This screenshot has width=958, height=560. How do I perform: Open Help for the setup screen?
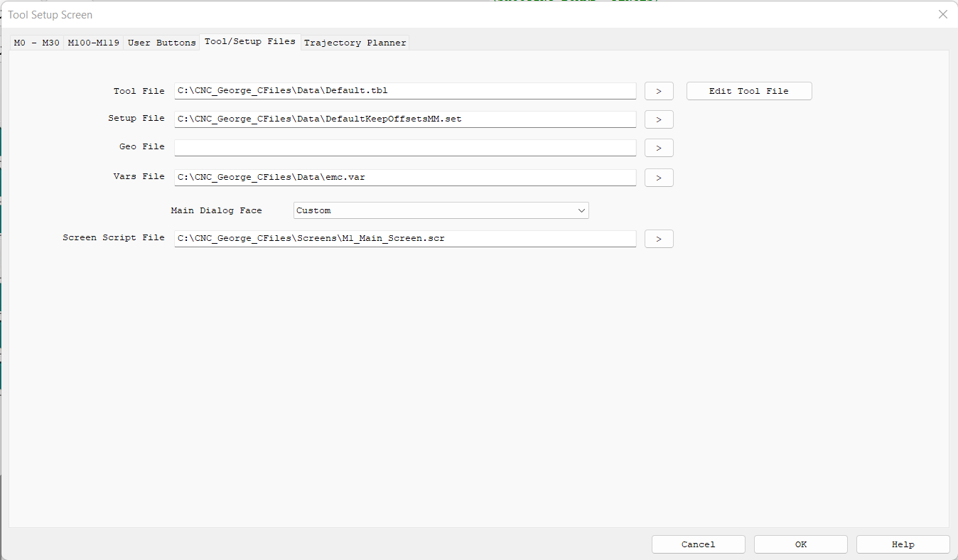click(903, 544)
